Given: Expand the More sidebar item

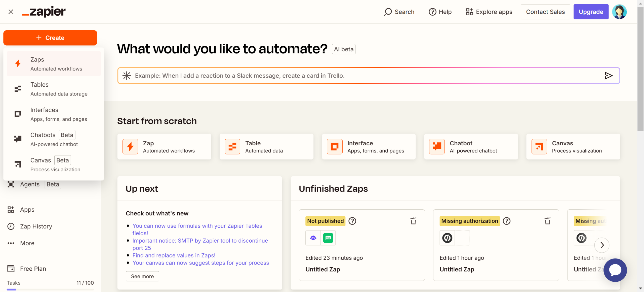Looking at the screenshot, I should [21, 243].
